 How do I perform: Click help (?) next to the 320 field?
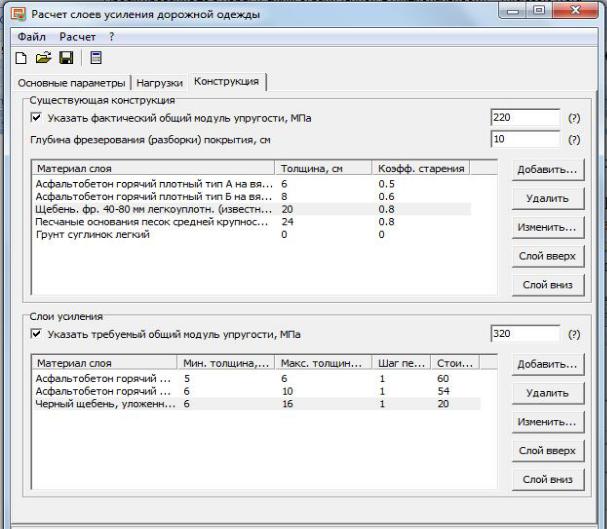tap(574, 335)
